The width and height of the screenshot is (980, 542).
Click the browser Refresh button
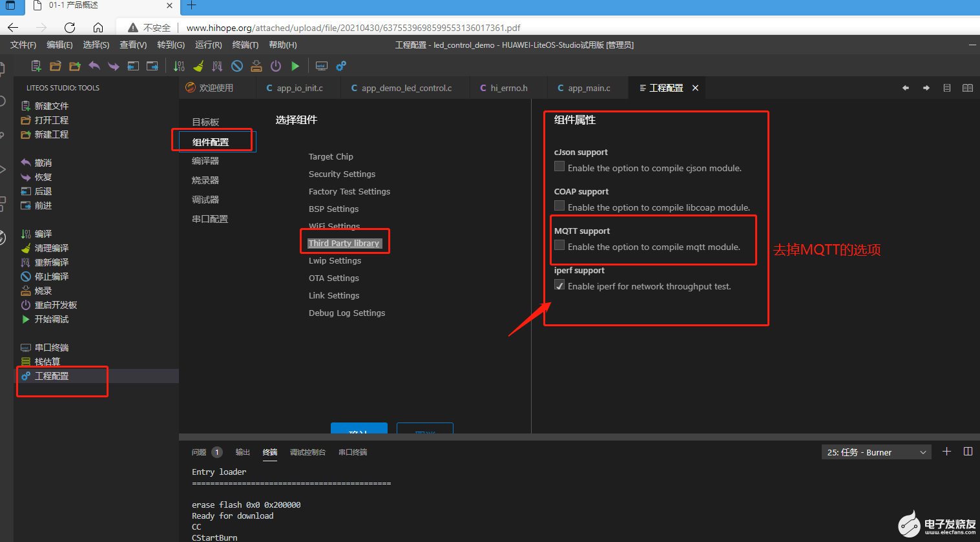(70, 28)
